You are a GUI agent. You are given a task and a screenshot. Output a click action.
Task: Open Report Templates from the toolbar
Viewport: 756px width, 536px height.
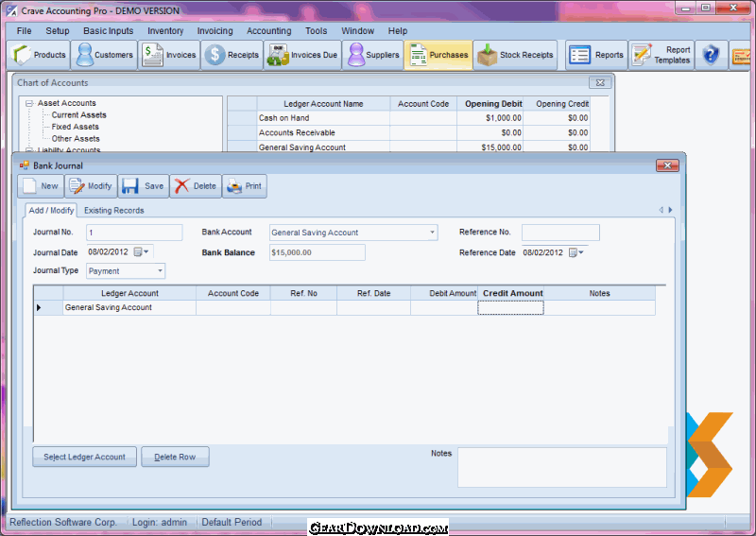pos(661,55)
